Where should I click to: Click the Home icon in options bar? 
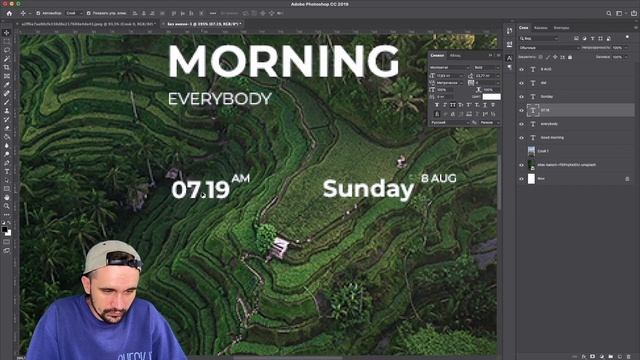(x=9, y=13)
